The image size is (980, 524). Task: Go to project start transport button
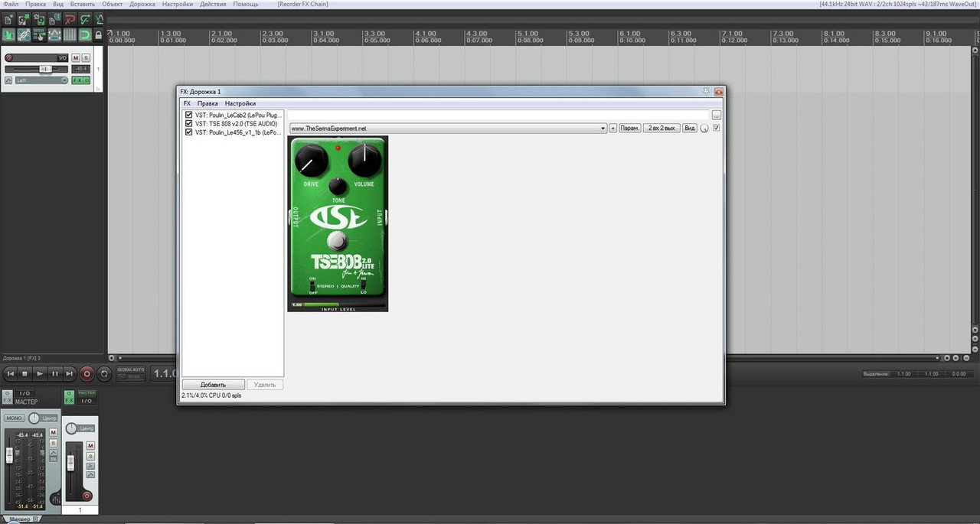[11, 374]
